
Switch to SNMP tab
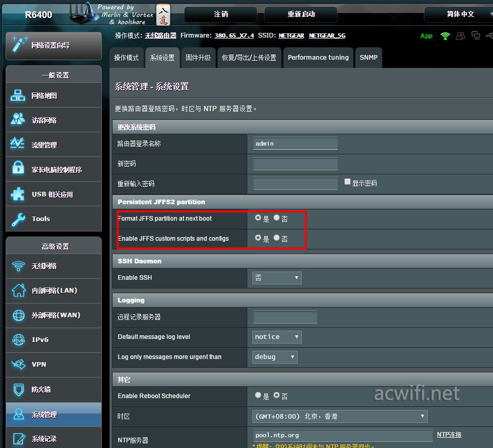pyautogui.click(x=369, y=58)
